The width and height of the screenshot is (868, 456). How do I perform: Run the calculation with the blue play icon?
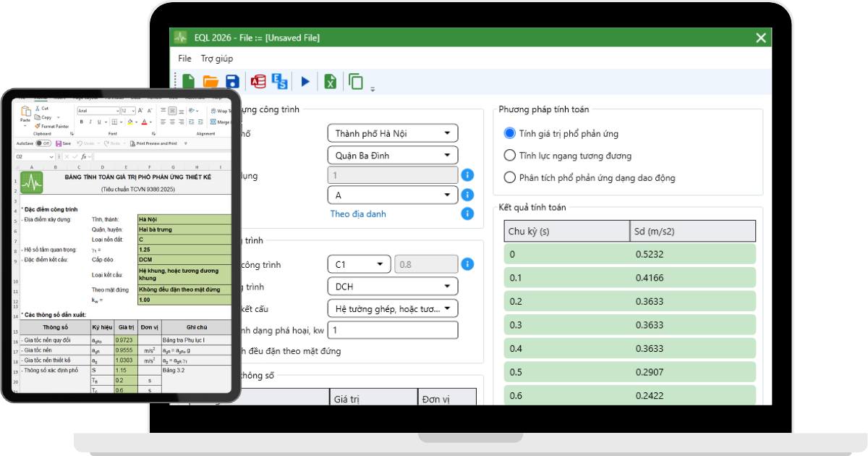pyautogui.click(x=305, y=82)
